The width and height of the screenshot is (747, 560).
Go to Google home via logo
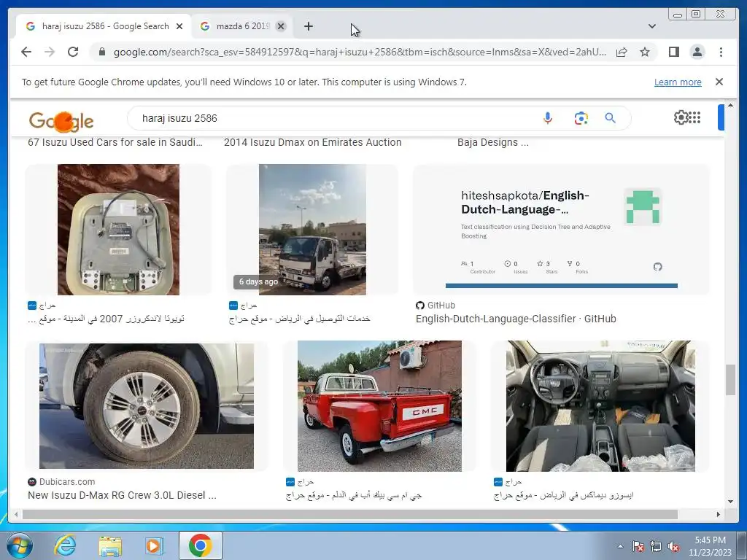[61, 122]
